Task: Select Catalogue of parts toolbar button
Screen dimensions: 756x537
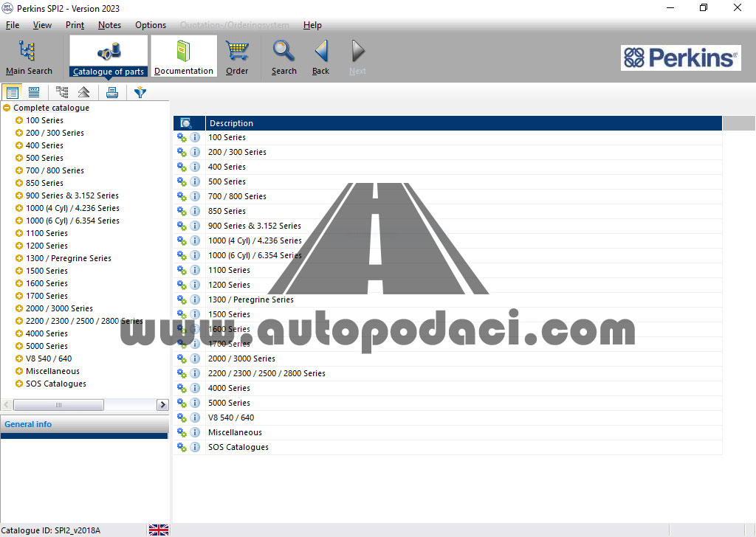Action: (109, 56)
